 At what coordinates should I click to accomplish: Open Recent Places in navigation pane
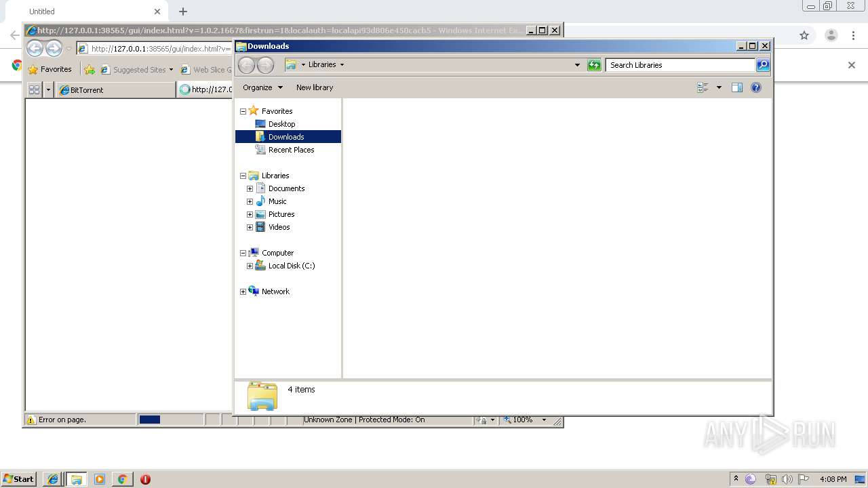291,150
